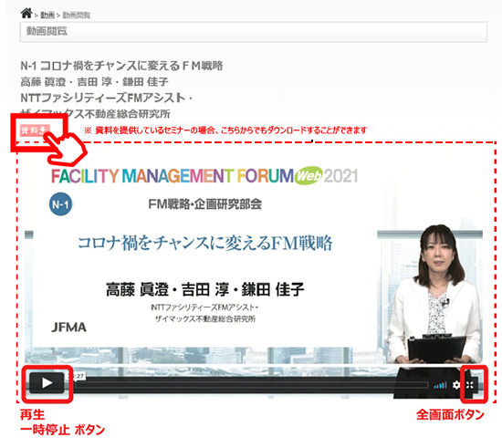
Task: Click the home icon in the breadcrumb
Action: (26, 13)
